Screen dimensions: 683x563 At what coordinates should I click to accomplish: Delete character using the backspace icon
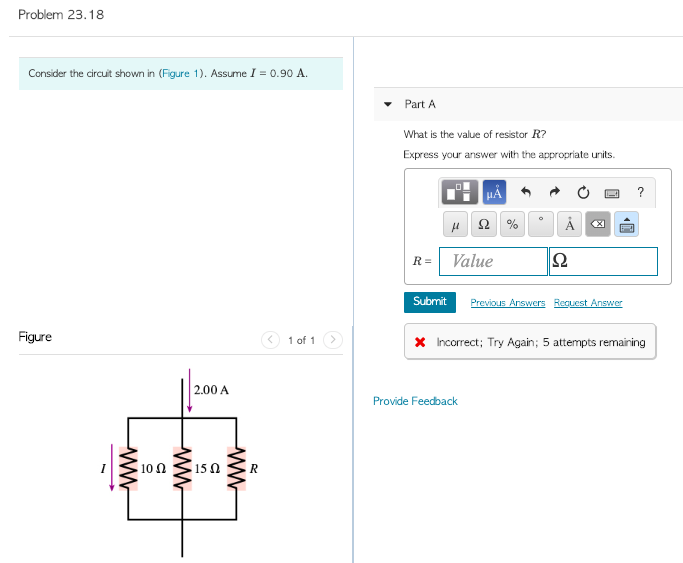(x=598, y=224)
